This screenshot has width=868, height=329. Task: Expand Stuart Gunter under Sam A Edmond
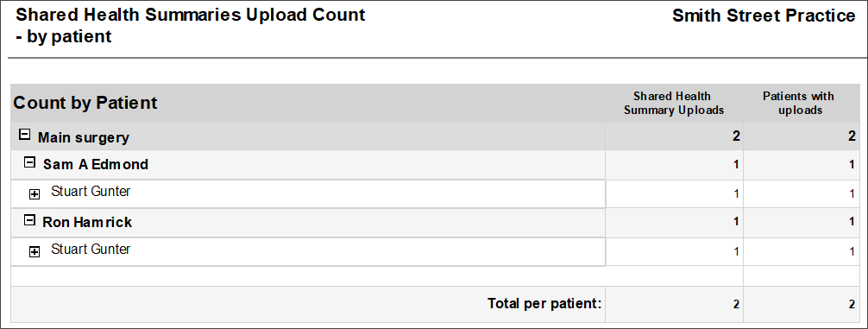35,194
